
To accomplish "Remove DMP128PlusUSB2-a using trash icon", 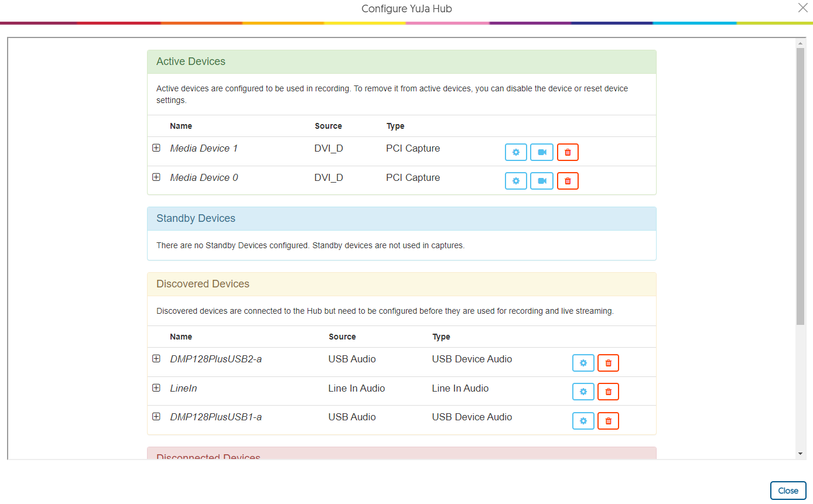I will click(608, 363).
